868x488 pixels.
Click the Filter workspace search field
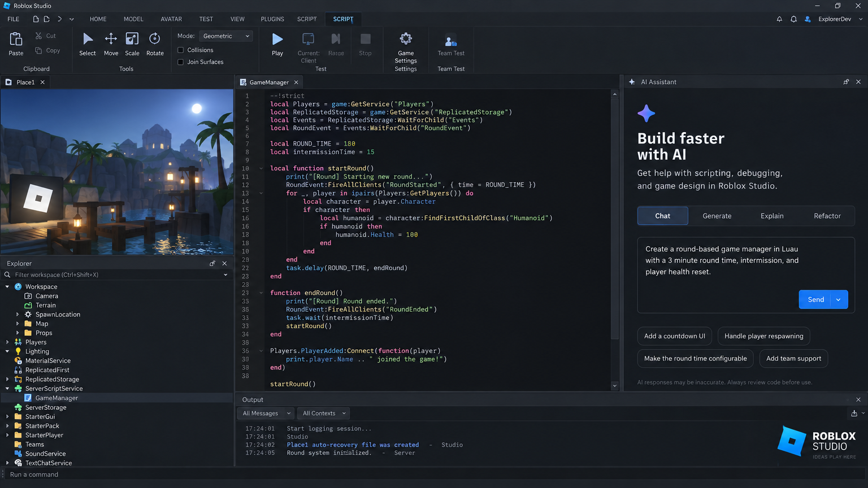(116, 275)
